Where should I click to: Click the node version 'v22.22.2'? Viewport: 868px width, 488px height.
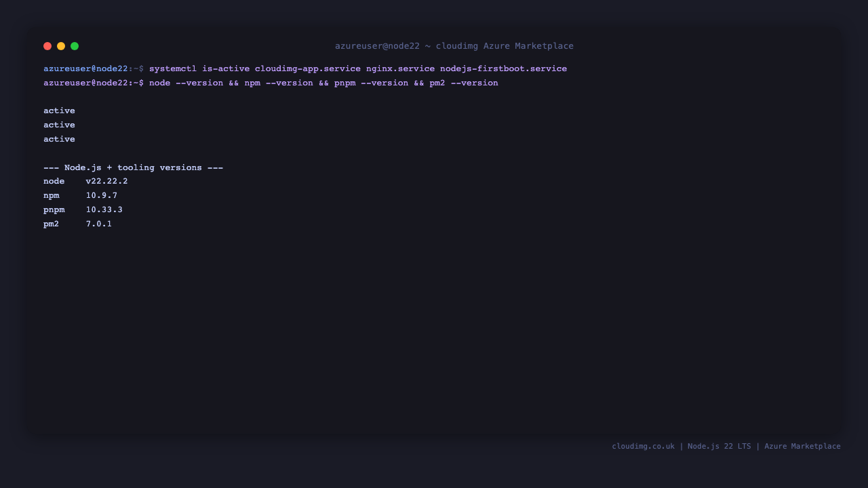pos(106,181)
